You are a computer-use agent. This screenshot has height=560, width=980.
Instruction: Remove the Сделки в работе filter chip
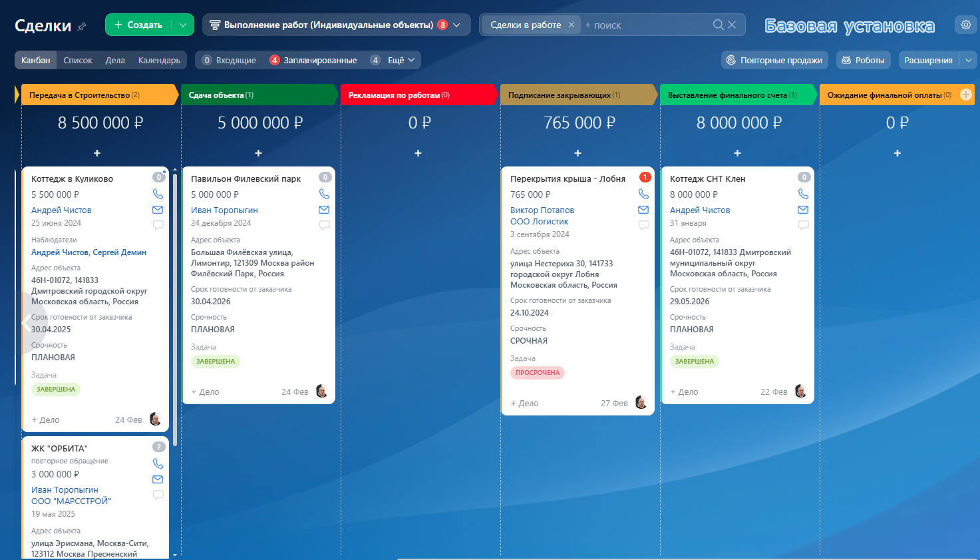(572, 25)
